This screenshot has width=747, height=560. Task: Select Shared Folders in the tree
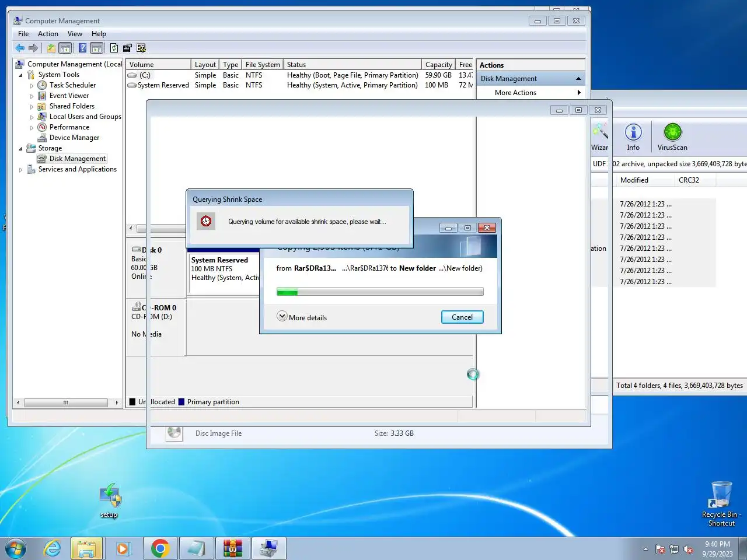[x=72, y=106]
